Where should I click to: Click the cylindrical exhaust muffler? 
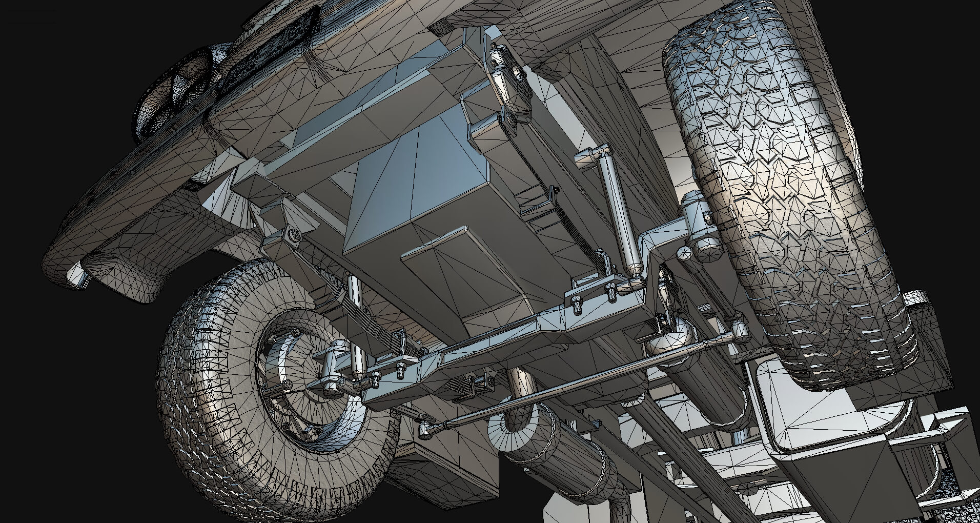(x=556, y=450)
